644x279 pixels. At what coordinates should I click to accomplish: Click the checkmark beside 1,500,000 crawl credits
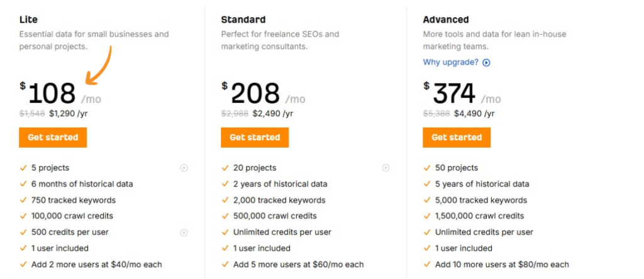pos(426,216)
